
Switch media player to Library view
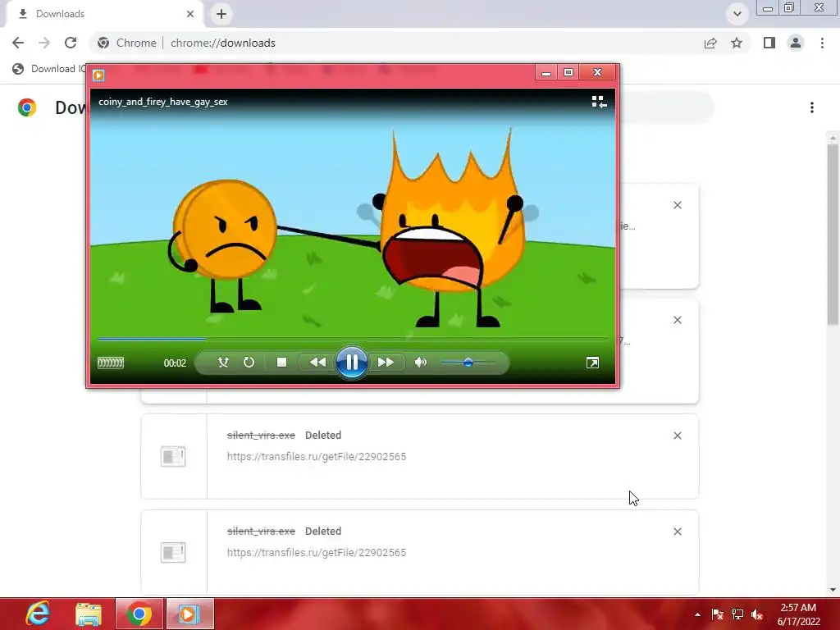(x=599, y=102)
